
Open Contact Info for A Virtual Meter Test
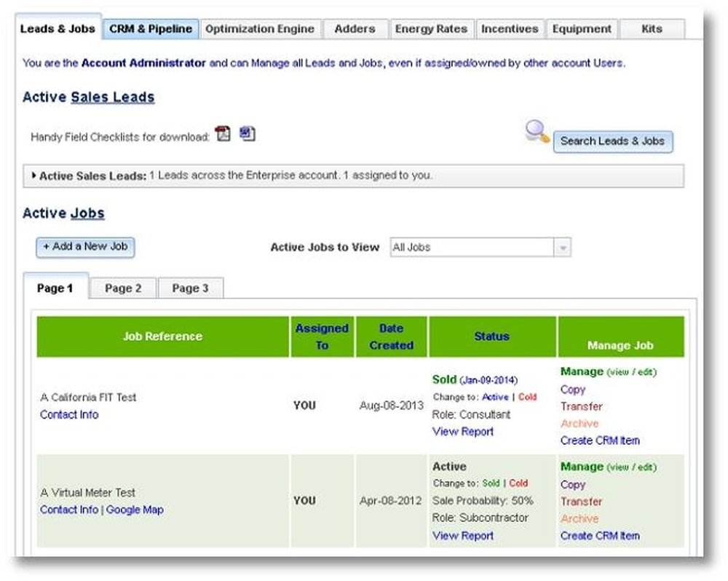(69, 510)
